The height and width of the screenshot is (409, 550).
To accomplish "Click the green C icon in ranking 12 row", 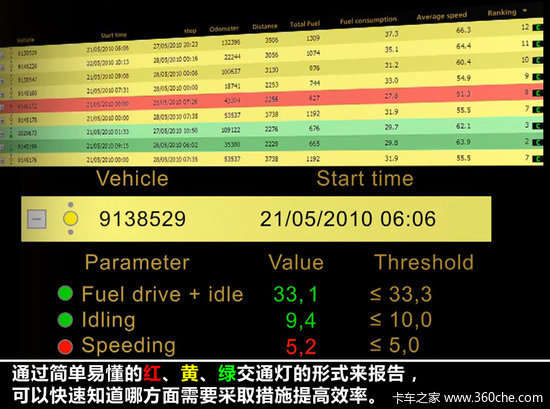I will [537, 27].
